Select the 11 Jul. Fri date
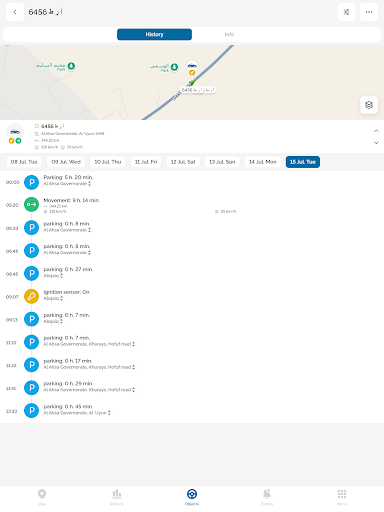This screenshot has height=512, width=384. [146, 162]
